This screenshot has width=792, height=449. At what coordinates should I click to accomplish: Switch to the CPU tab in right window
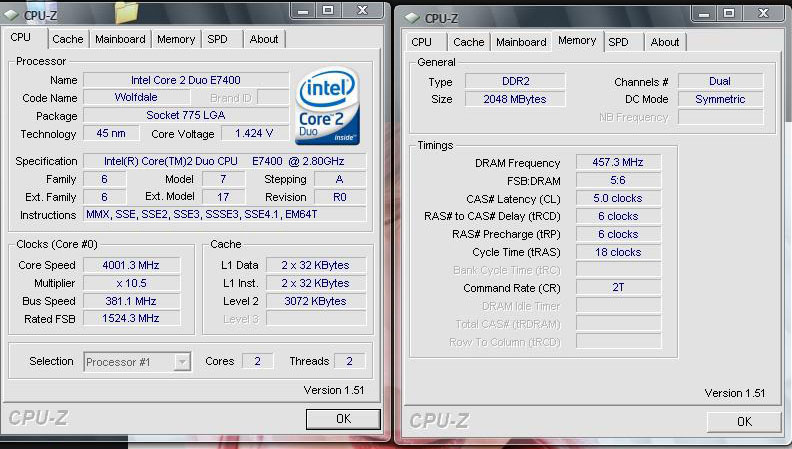421,42
